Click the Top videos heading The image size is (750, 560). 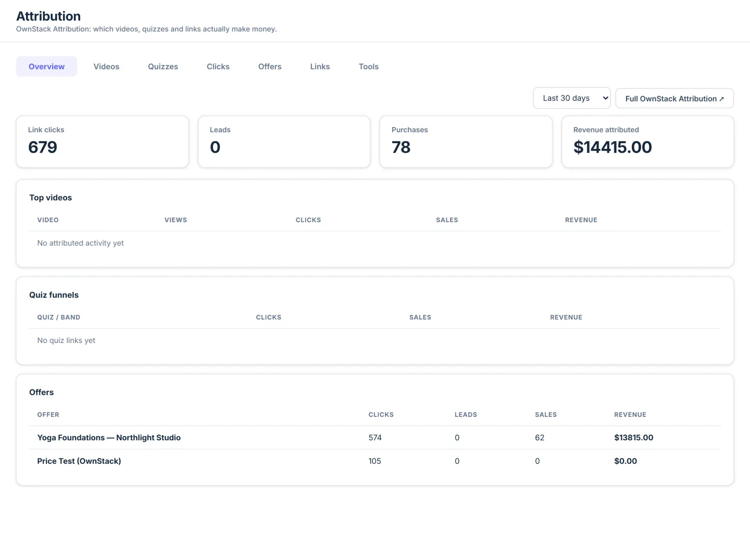point(51,198)
